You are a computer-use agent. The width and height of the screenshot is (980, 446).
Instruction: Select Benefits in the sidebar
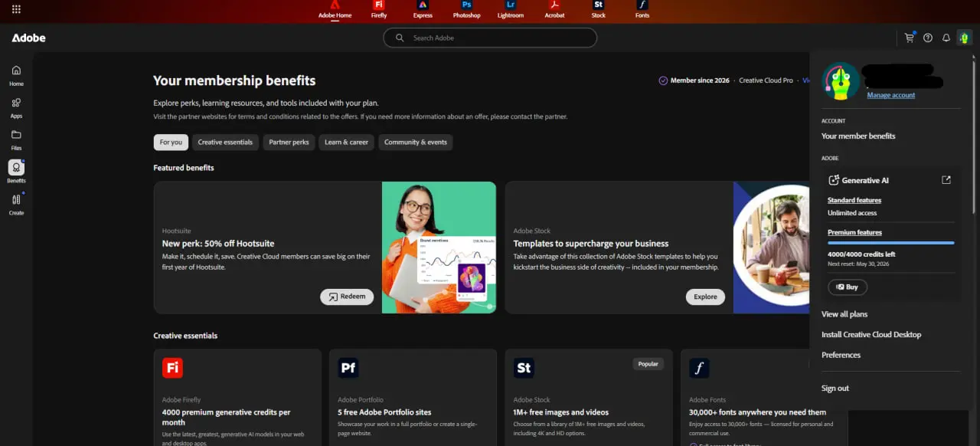16,172
